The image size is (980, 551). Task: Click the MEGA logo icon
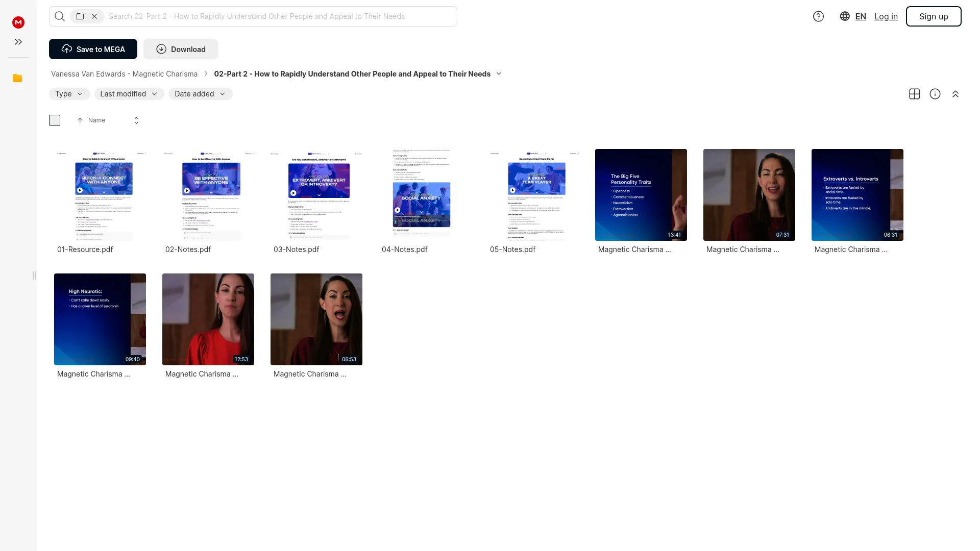18,22
